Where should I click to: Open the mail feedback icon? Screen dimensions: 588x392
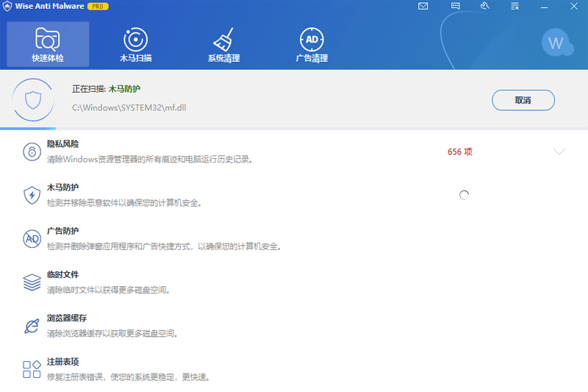423,6
